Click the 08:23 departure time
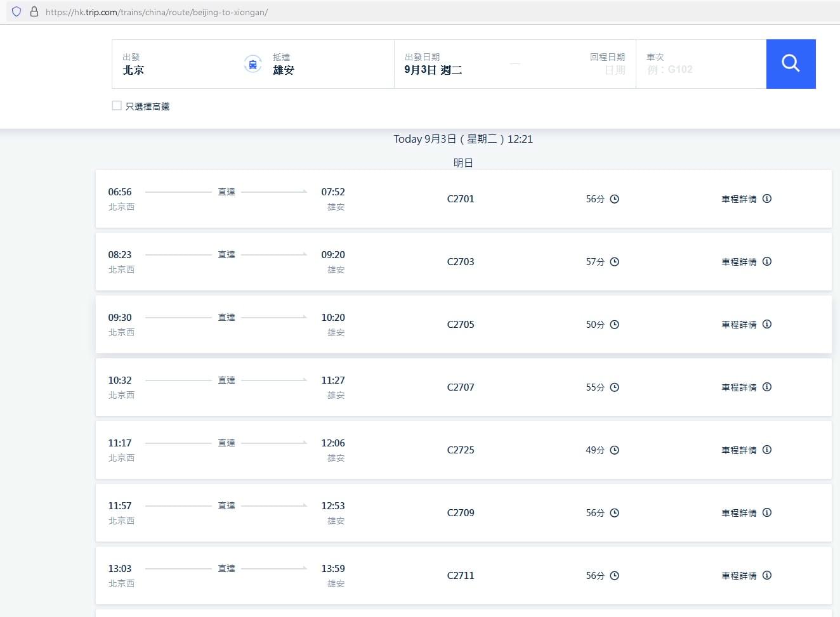 [120, 255]
